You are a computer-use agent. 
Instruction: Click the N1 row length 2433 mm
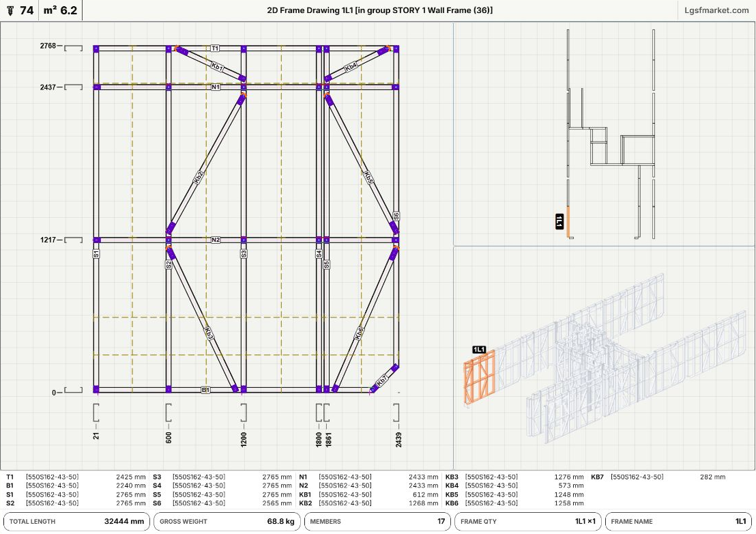coord(423,477)
